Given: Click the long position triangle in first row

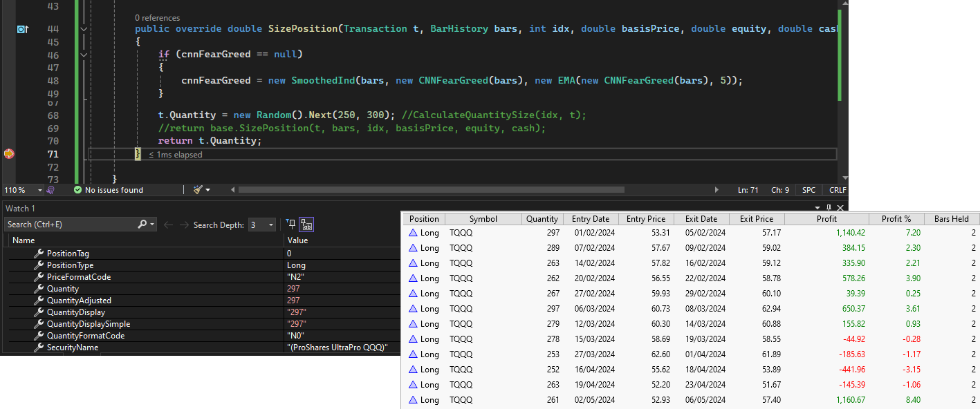Looking at the screenshot, I should pyautogui.click(x=413, y=233).
